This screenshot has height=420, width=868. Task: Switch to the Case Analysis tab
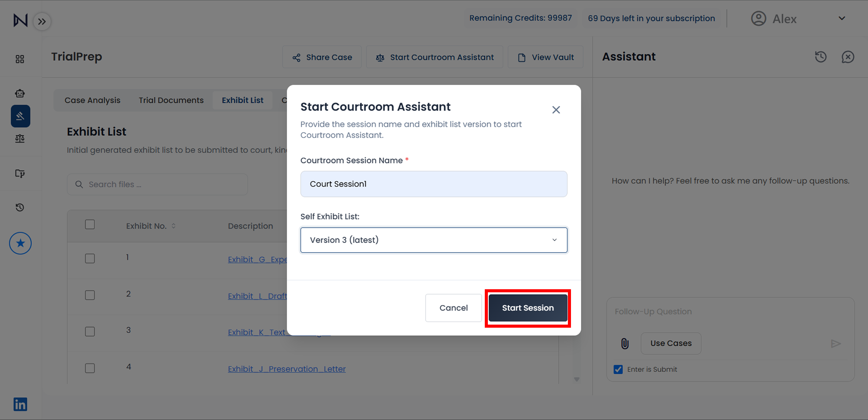click(x=92, y=100)
